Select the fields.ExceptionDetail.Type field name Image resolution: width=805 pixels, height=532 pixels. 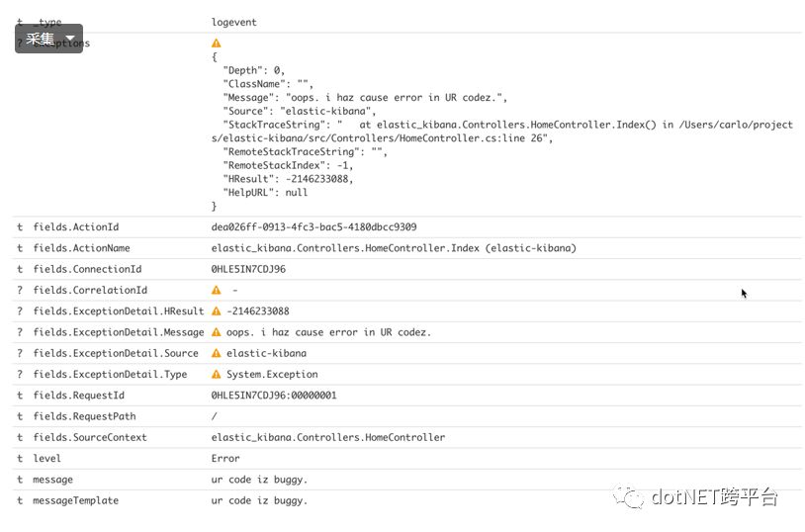110,375
